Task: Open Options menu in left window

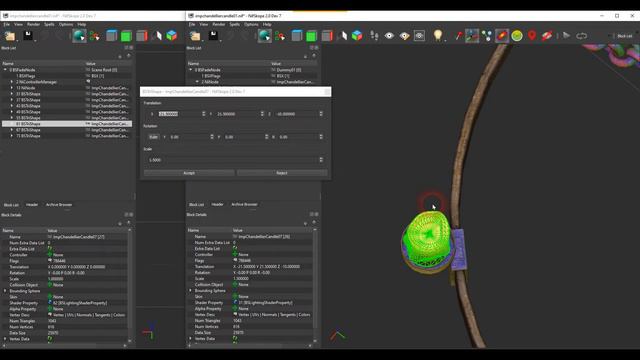Action: [66, 24]
